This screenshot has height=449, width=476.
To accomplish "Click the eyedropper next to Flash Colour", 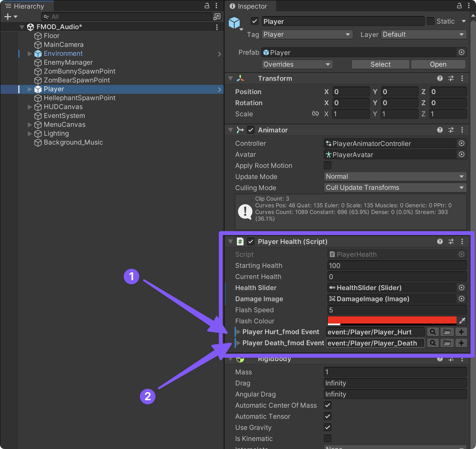I will [462, 321].
